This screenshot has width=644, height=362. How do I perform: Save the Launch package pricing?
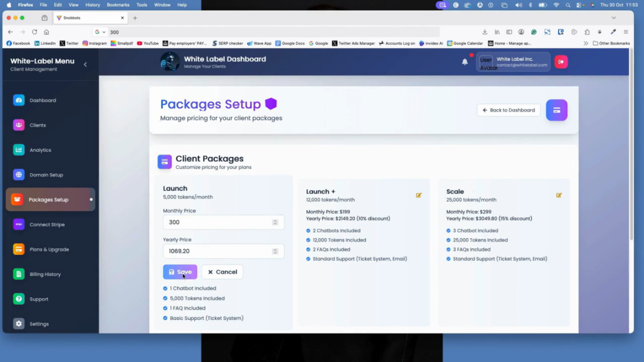(180, 272)
